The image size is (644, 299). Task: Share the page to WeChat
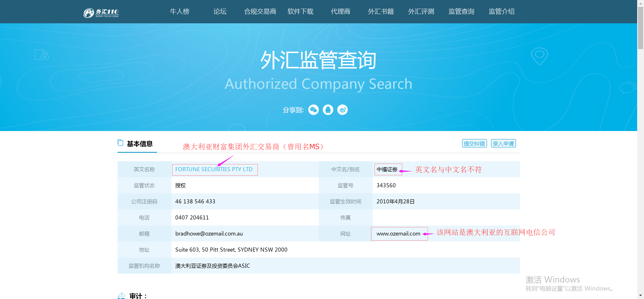(313, 110)
